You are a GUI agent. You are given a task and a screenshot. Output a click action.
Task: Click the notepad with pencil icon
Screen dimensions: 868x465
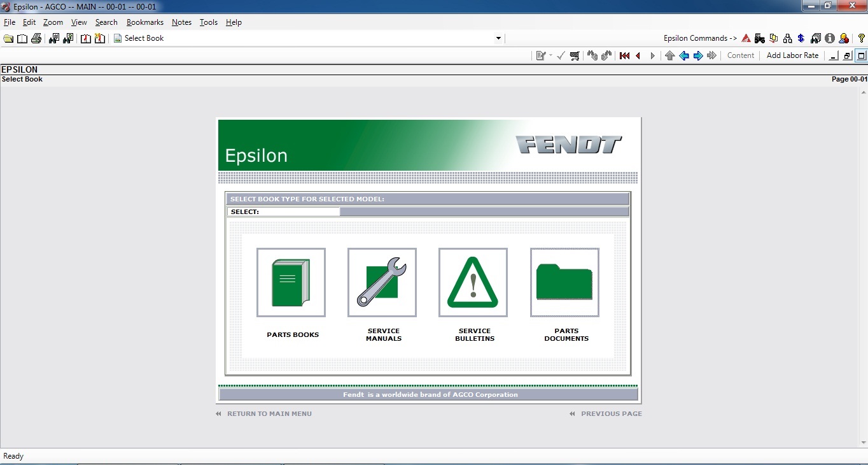tap(541, 55)
